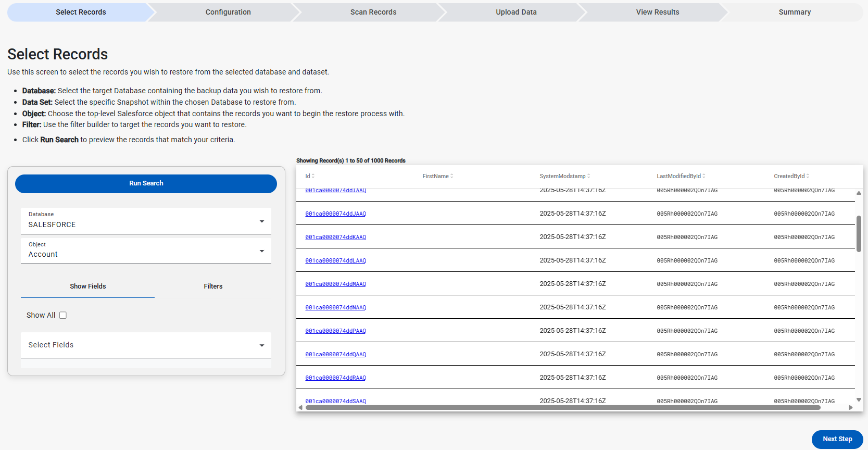Click the FirstName column sort arrows
Screen dimensions: 868x450
[452, 176]
